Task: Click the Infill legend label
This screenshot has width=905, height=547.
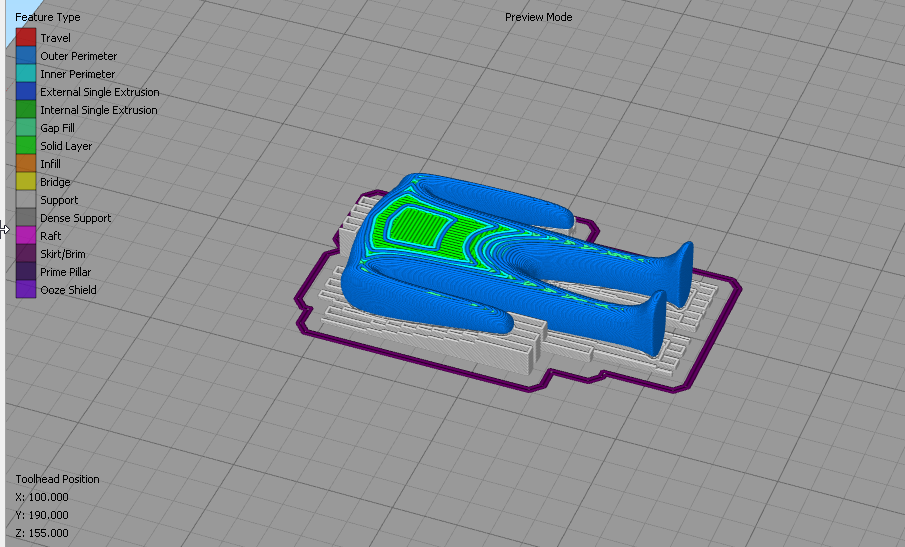Action: (50, 164)
